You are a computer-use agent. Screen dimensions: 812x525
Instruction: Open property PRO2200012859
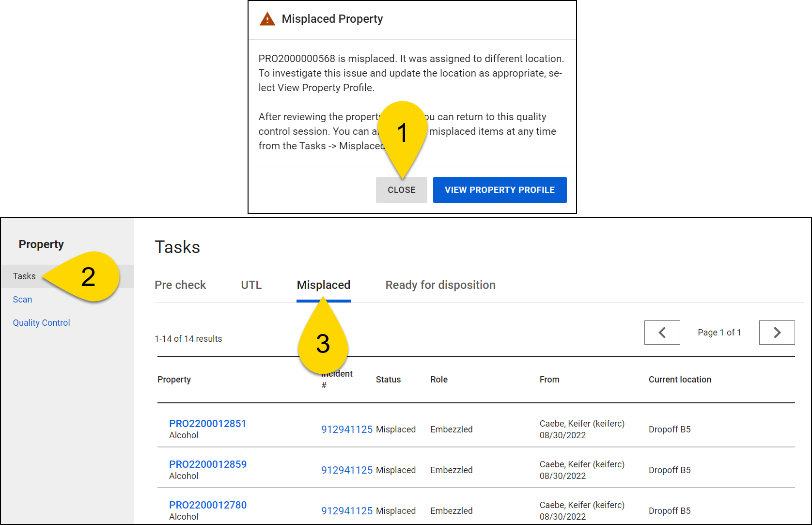[x=207, y=464]
